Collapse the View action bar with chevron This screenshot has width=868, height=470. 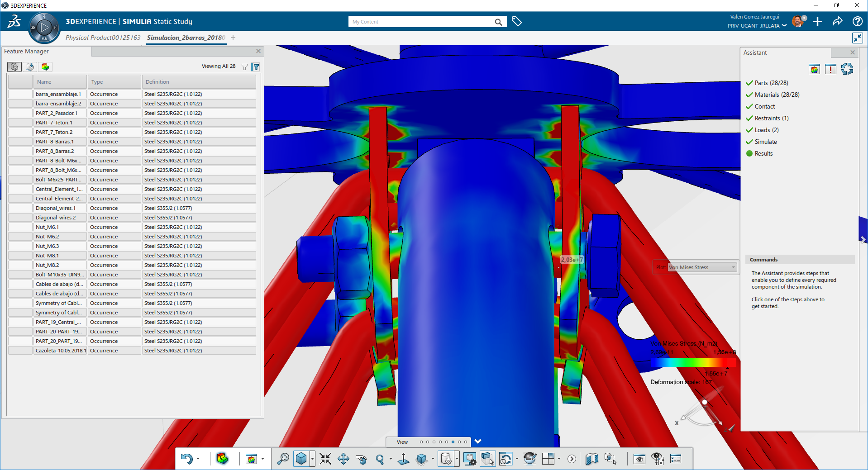click(477, 442)
